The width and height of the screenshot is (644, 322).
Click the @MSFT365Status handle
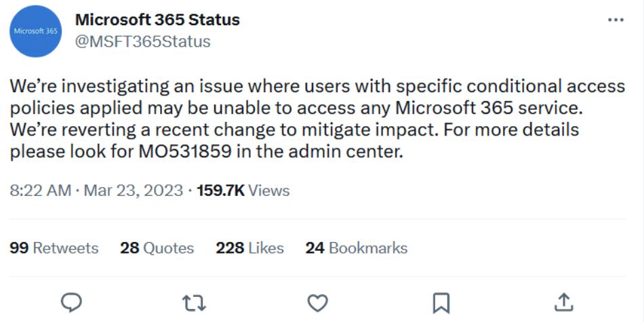pyautogui.click(x=142, y=41)
